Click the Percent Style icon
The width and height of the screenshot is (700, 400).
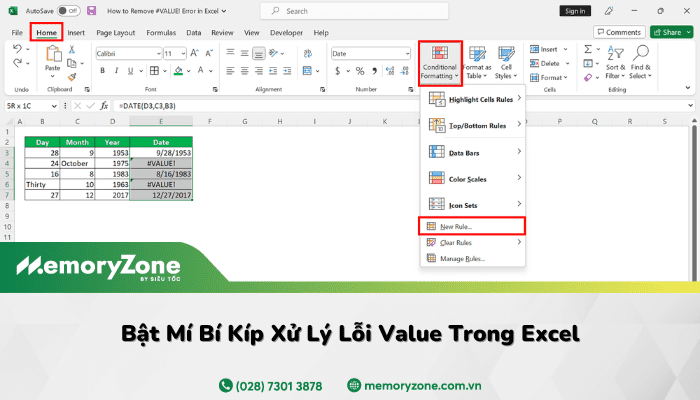coord(360,71)
